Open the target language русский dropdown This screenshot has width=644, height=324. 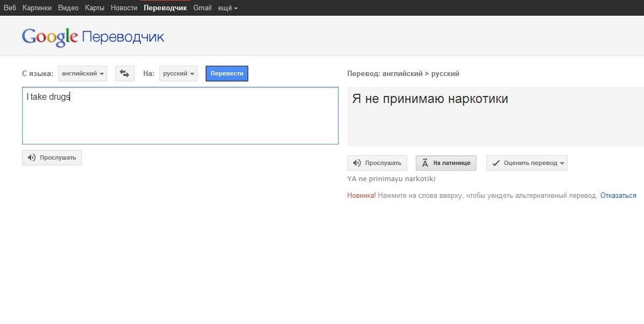178,73
